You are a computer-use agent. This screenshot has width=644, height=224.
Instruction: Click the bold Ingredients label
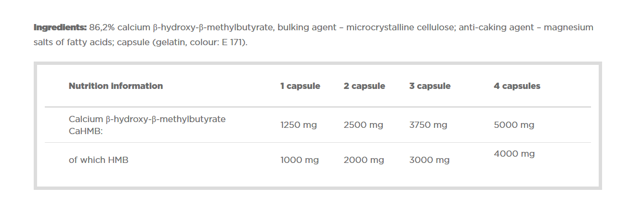point(60,27)
